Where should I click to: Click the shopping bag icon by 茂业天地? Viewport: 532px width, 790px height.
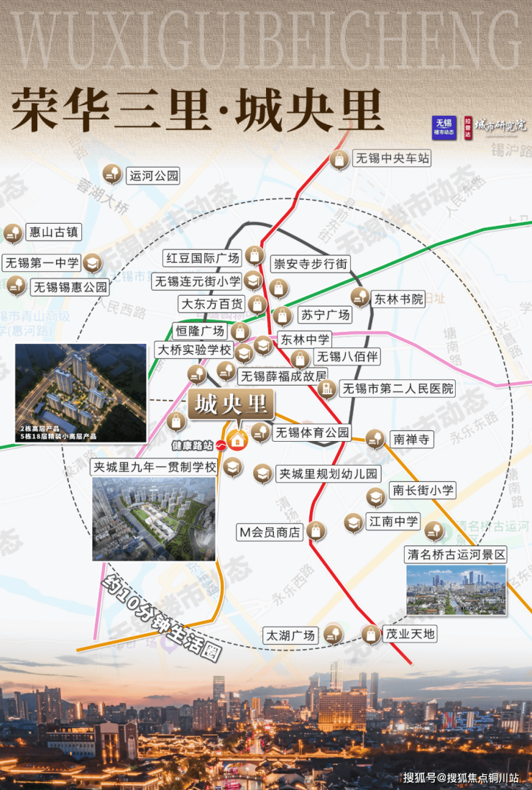point(371,634)
